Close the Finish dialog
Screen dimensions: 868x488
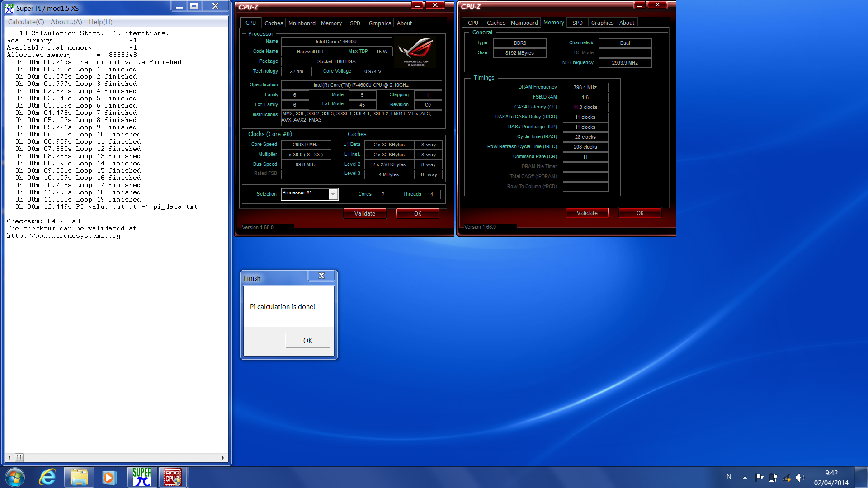pyautogui.click(x=322, y=276)
